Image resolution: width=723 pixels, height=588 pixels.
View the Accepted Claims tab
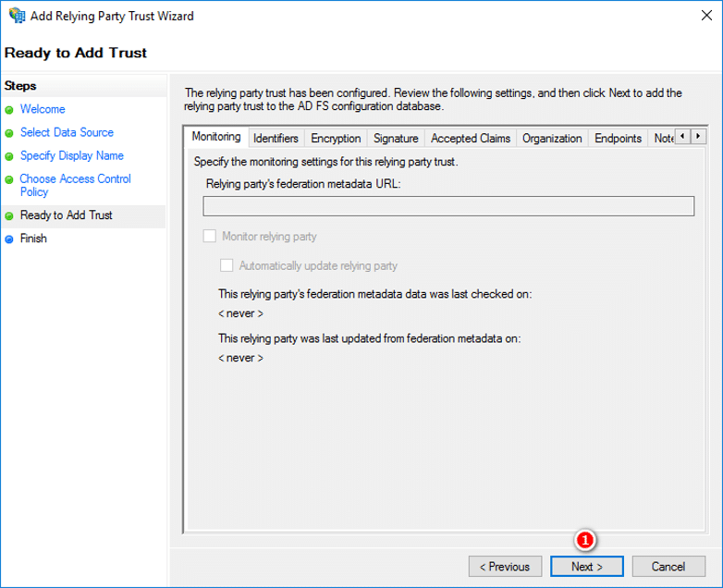click(x=470, y=139)
